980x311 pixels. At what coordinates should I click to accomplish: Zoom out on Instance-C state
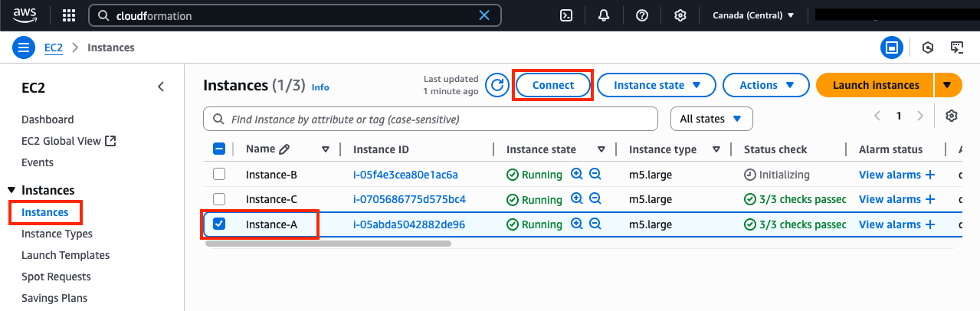[595, 199]
